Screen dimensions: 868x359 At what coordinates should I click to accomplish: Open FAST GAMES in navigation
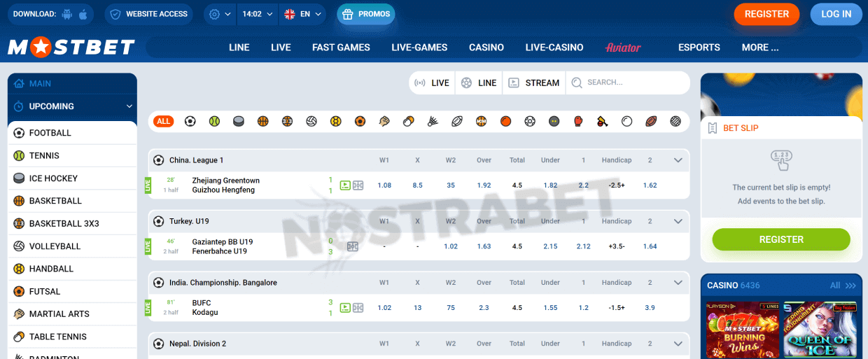coord(341,48)
